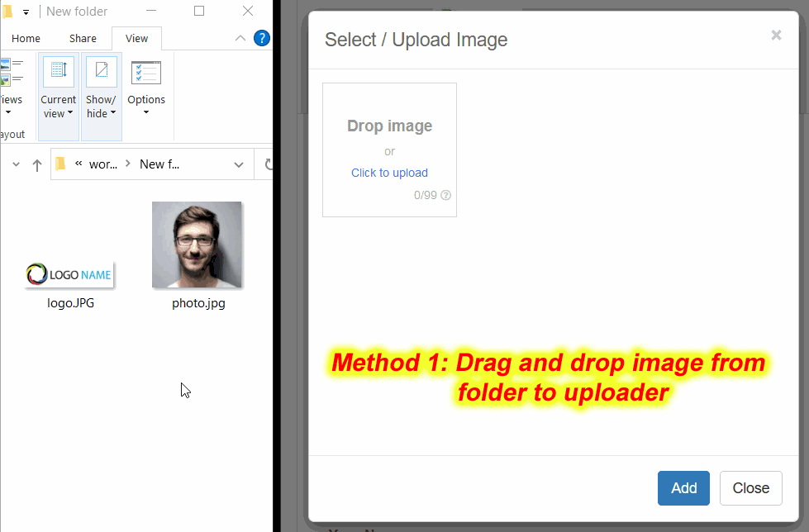Open the recent locations dropdown arrow
The height and width of the screenshot is (532, 809).
tap(16, 165)
